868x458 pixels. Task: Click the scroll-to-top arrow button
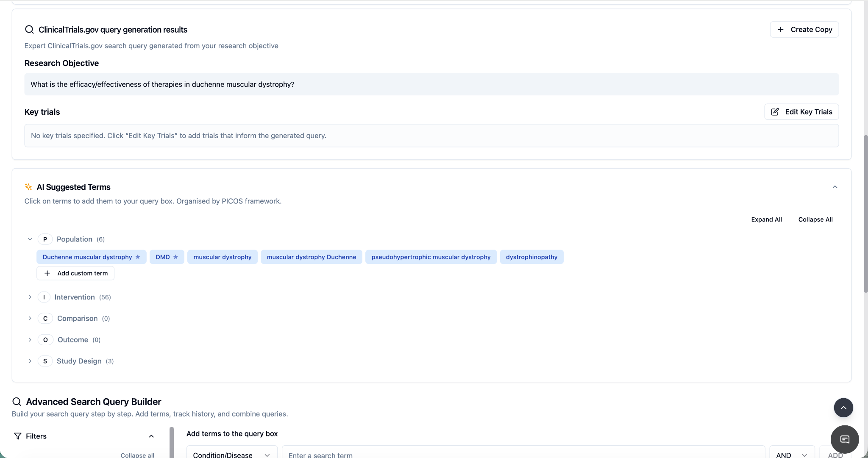(x=843, y=408)
